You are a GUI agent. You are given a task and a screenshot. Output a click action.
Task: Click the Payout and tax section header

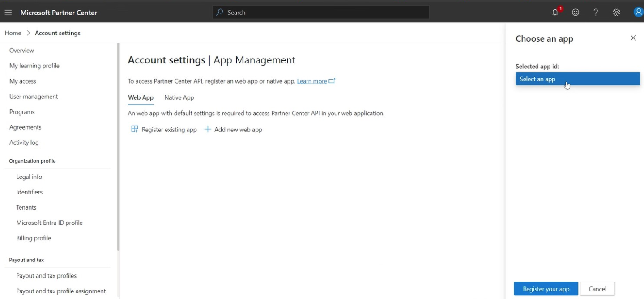point(26,260)
